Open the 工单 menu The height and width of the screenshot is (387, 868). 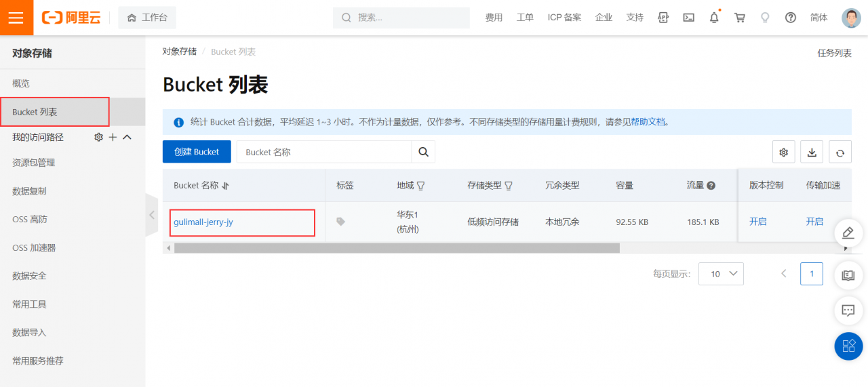click(525, 18)
